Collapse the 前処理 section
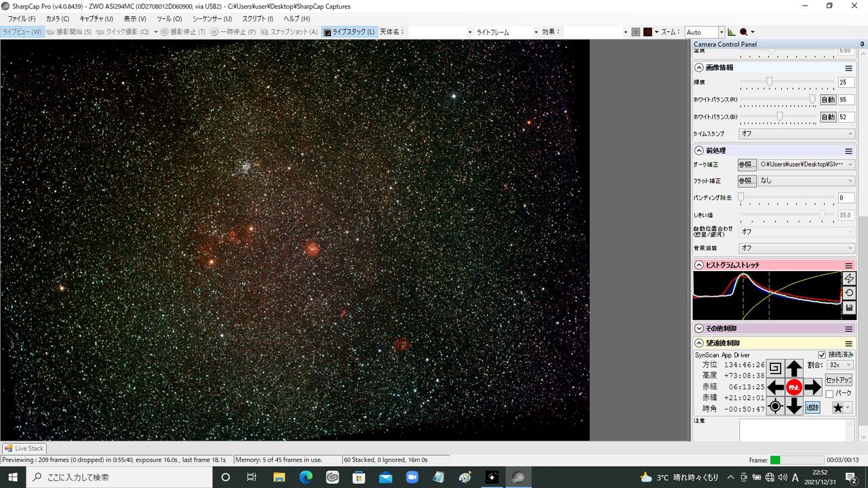The height and width of the screenshot is (488, 868). click(699, 150)
